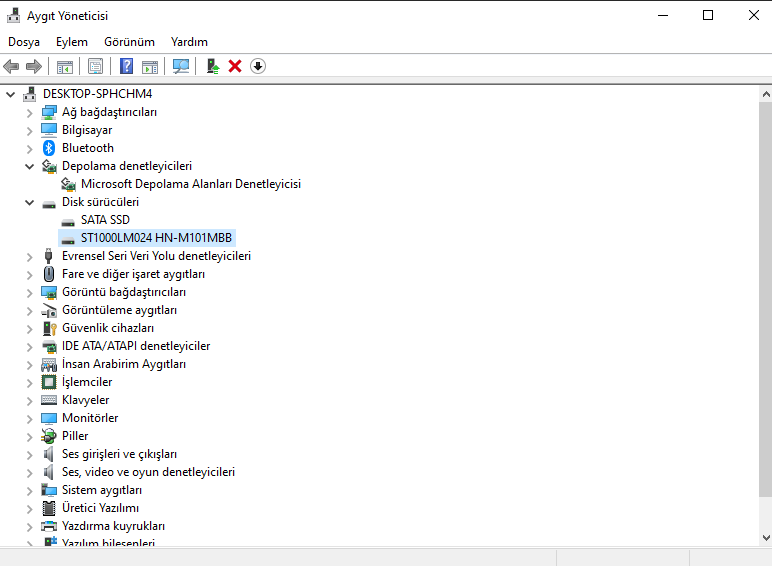Click the Klavyeler keyboard icon
The height and width of the screenshot is (566, 772).
(x=49, y=400)
